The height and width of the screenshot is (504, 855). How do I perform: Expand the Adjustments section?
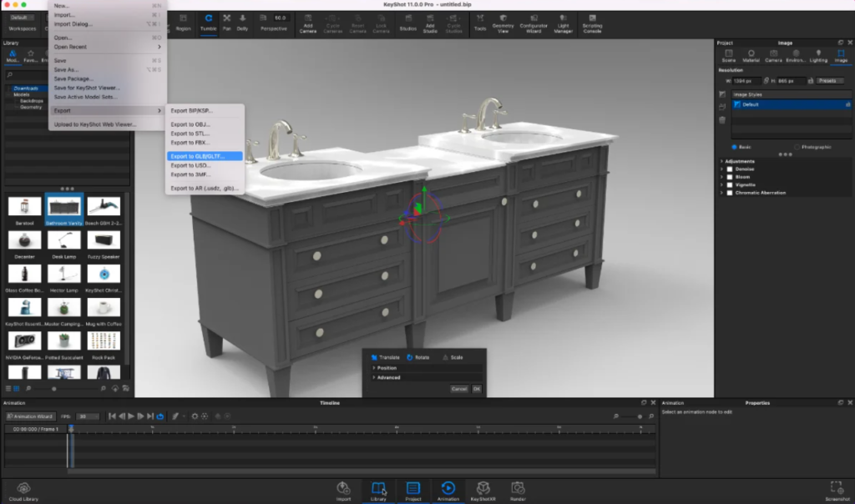pyautogui.click(x=721, y=161)
